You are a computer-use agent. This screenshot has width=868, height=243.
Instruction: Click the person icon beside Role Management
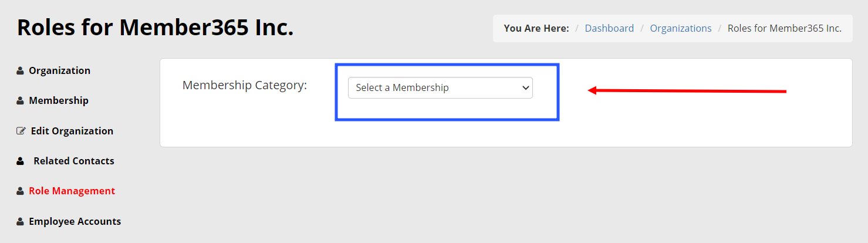[x=21, y=191]
